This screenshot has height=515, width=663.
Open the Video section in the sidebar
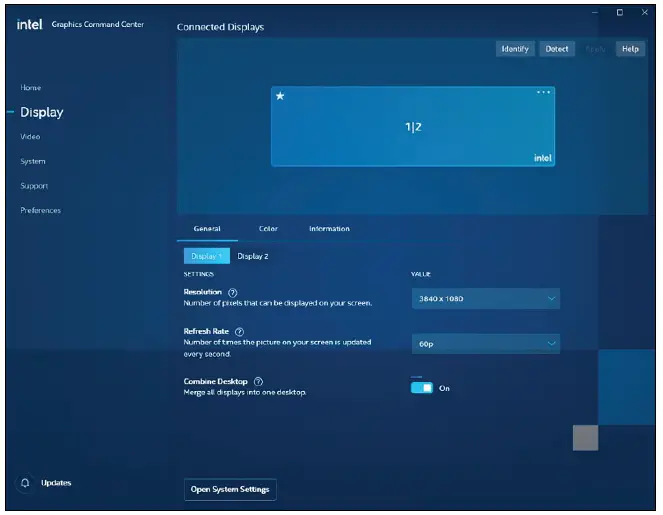(30, 137)
